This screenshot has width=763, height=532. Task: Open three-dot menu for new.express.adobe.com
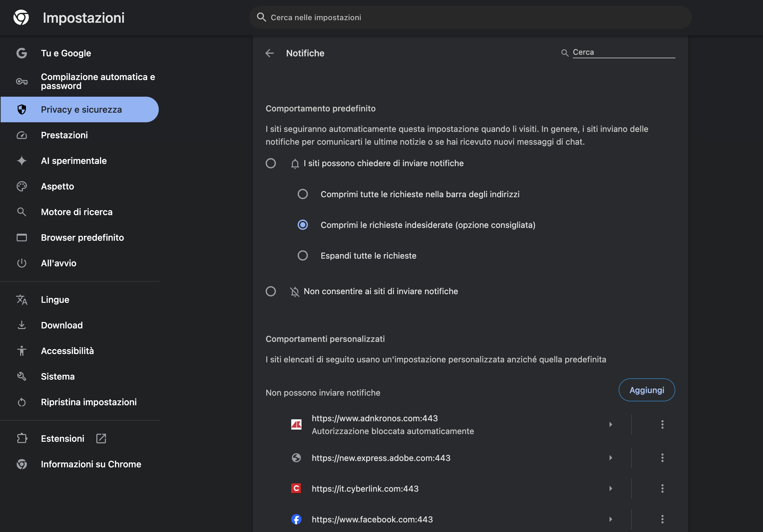pyautogui.click(x=662, y=457)
